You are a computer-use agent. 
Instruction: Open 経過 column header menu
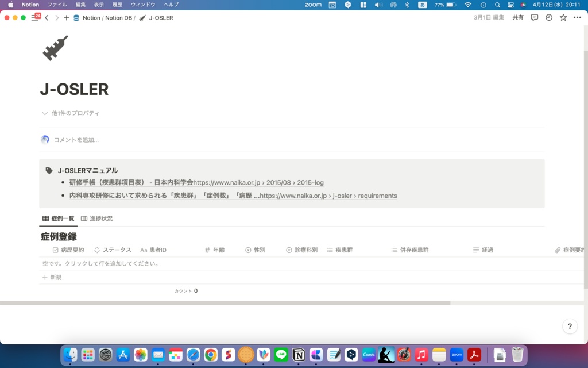click(482, 250)
